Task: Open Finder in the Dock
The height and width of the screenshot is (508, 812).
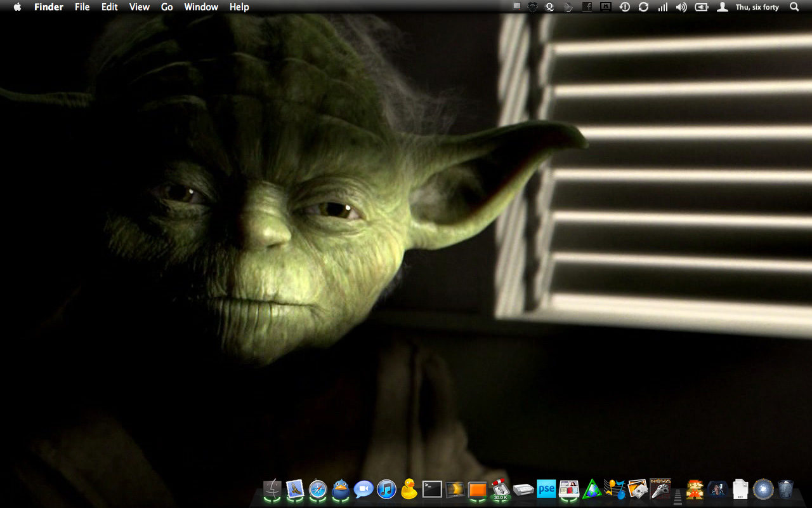Action: pyautogui.click(x=272, y=489)
